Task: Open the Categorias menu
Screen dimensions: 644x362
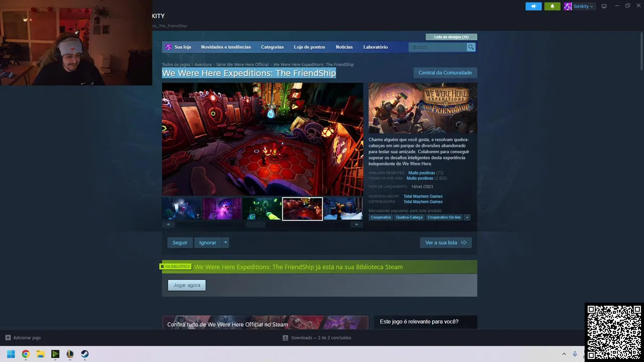Action: tap(272, 47)
